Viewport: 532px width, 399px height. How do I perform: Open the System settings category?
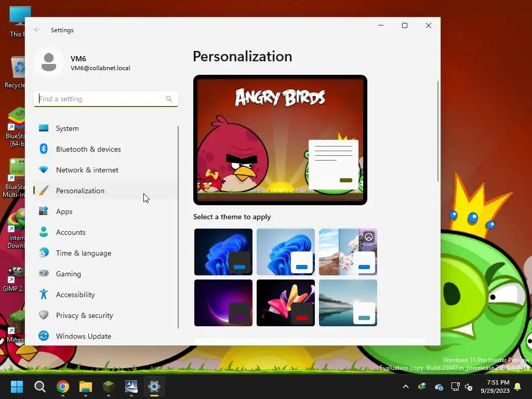pyautogui.click(x=105, y=128)
